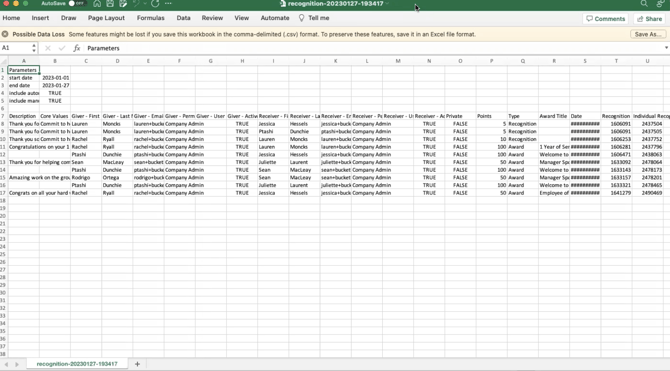Screen dimensions: 670x371
Task: Open the View tab
Action: click(241, 18)
